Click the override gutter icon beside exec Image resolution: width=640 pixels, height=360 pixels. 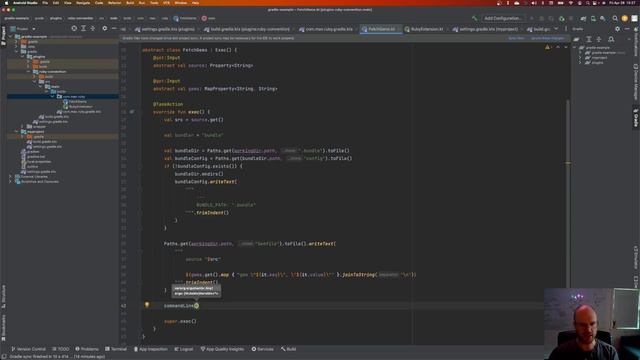pos(132,111)
